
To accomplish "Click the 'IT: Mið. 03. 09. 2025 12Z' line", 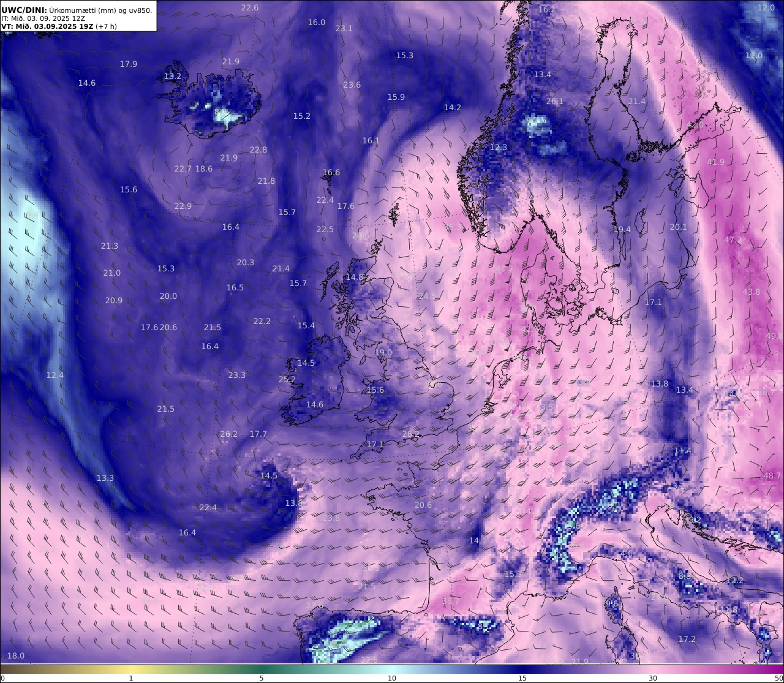I will (x=43, y=18).
